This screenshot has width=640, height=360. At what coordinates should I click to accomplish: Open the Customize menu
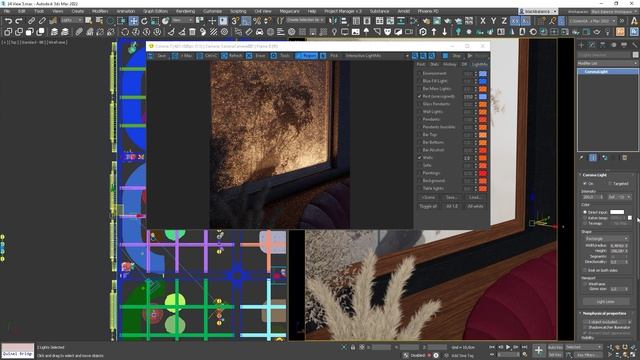pos(212,11)
